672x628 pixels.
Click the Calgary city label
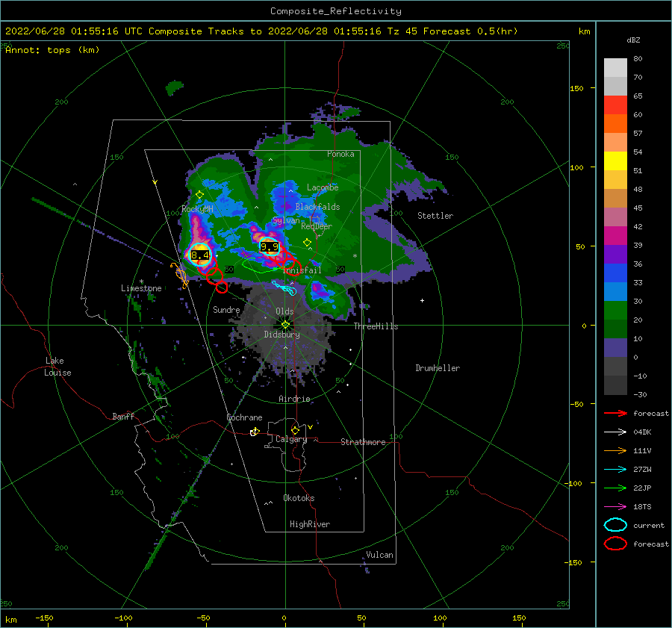tap(291, 439)
